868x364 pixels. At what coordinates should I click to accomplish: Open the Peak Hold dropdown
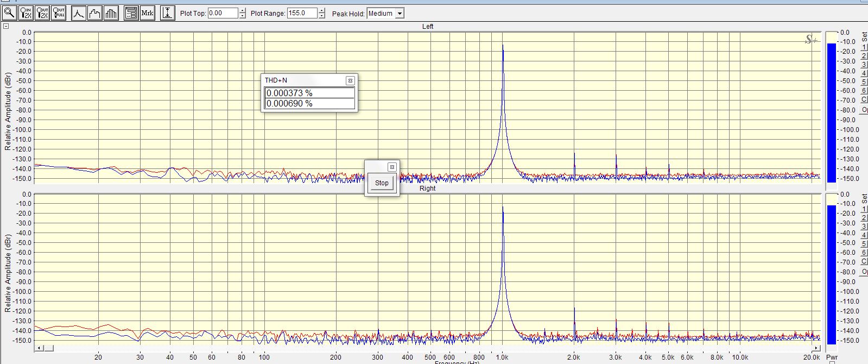click(400, 14)
